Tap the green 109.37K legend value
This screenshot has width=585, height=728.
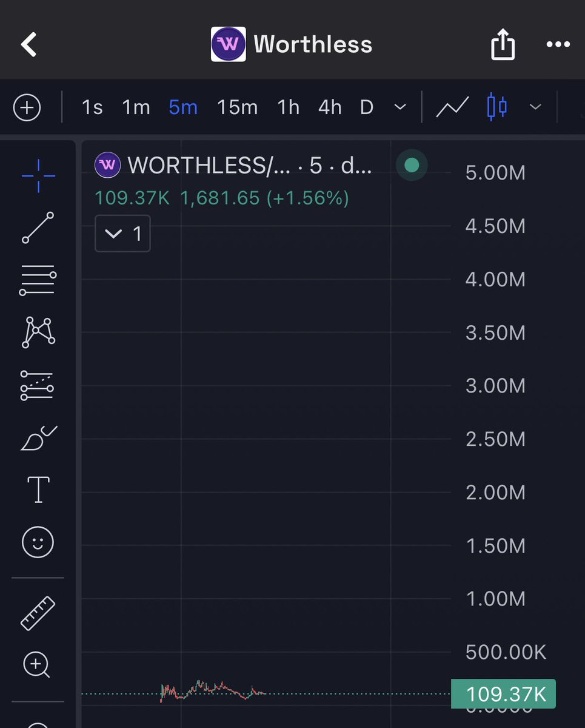point(132,198)
